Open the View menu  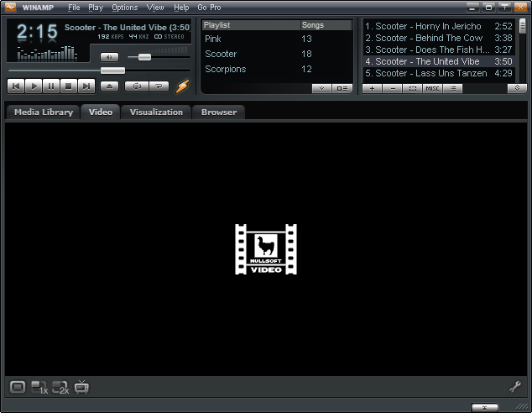pyautogui.click(x=155, y=7)
